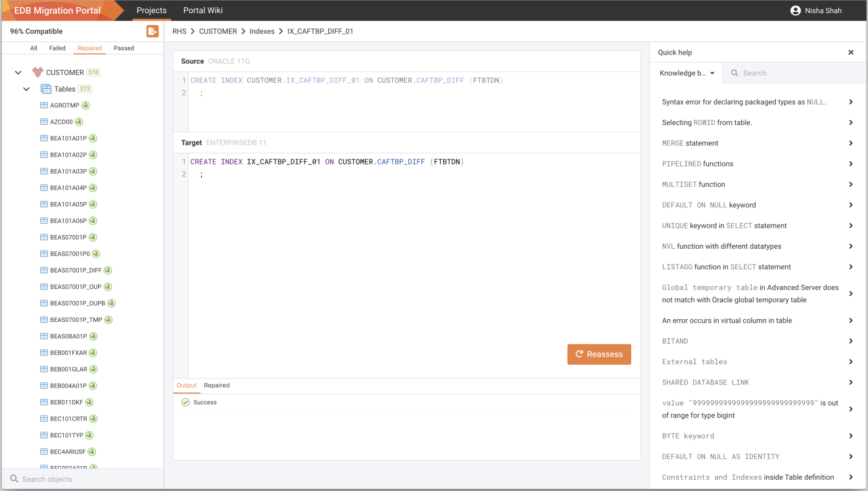Click the green Success check icon
The width and height of the screenshot is (868, 491).
click(185, 402)
